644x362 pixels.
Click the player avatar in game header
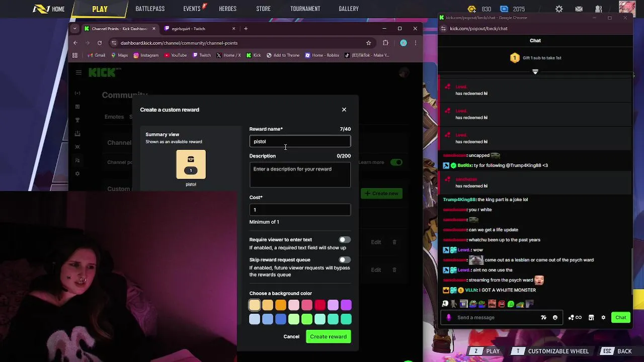(626, 9)
